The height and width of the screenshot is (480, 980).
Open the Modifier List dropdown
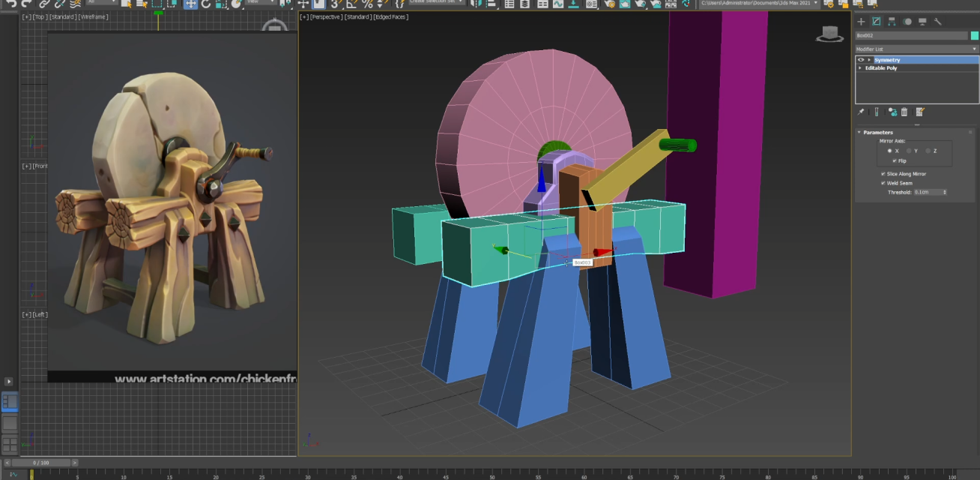916,49
